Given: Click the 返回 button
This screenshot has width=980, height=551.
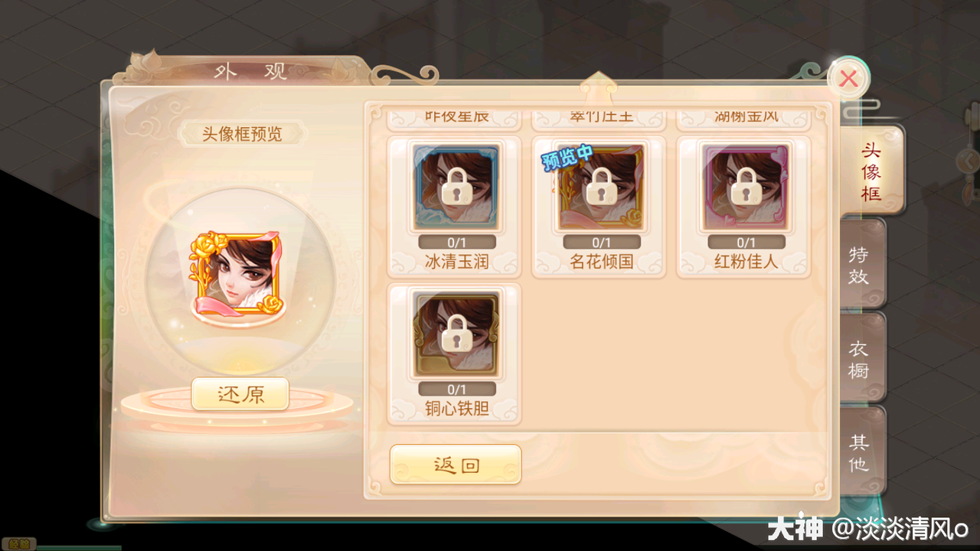Looking at the screenshot, I should pos(456,465).
